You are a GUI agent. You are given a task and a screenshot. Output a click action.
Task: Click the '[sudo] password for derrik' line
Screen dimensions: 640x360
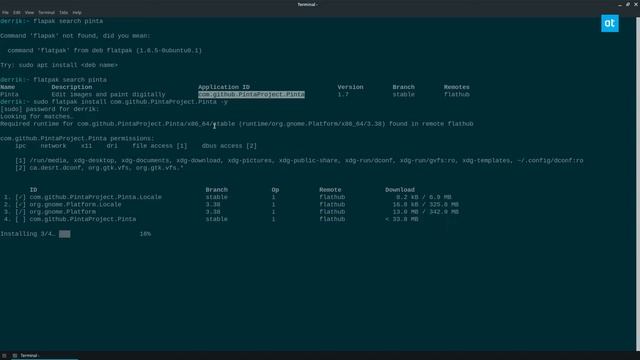point(49,109)
